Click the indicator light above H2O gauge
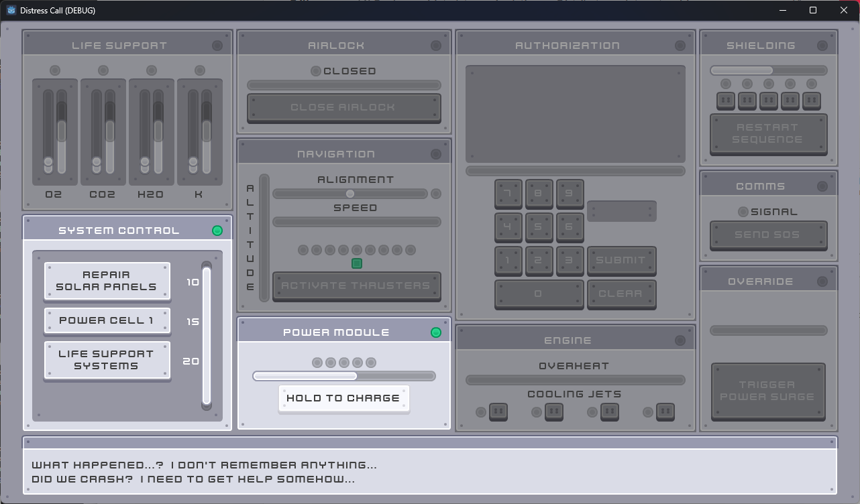The width and height of the screenshot is (860, 504). click(x=152, y=70)
